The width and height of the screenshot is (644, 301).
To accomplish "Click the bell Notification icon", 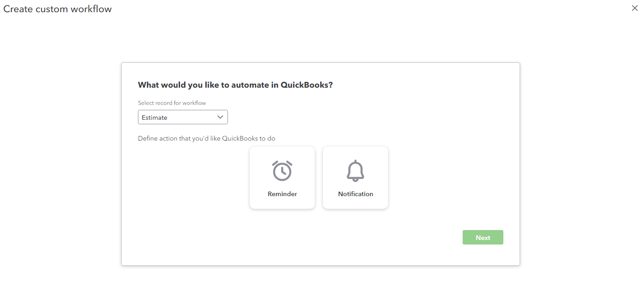I will 355,171.
